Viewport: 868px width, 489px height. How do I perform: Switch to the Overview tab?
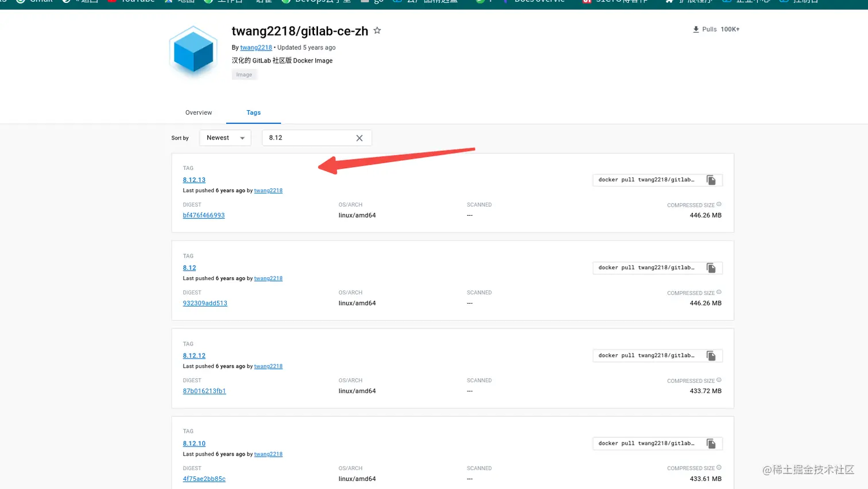pos(199,112)
